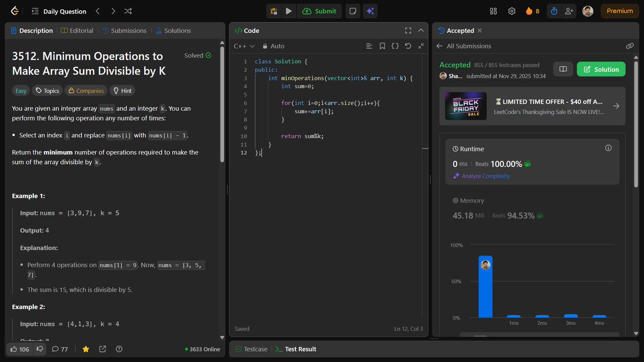Toggle fullscreen for the code editor
The image size is (644, 362).
[x=408, y=31]
